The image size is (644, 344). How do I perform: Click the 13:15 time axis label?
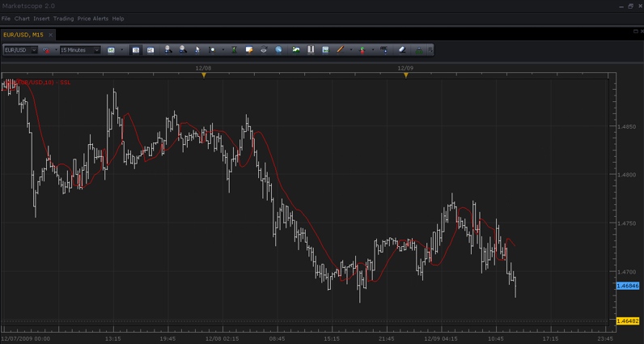(x=113, y=339)
